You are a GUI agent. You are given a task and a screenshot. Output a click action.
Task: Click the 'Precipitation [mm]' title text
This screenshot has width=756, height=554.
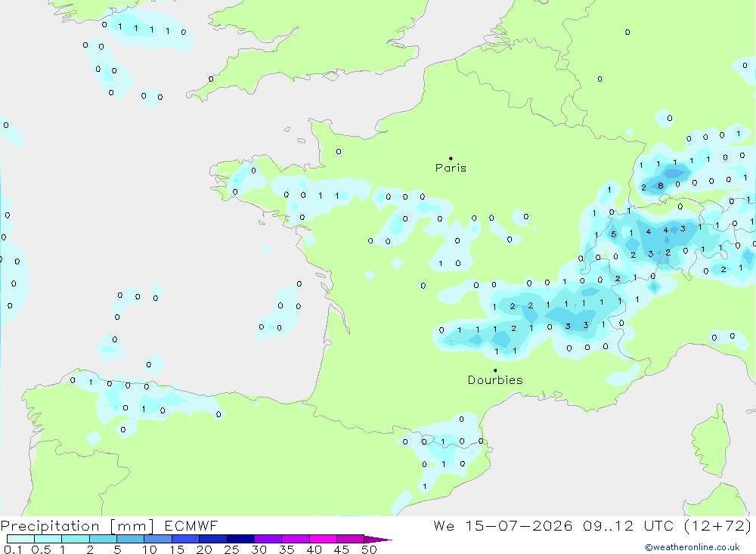click(77, 526)
